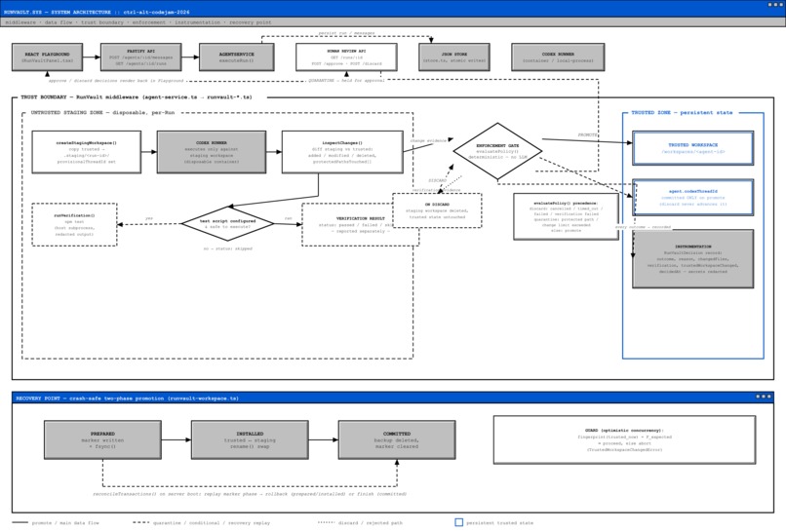This screenshot has width=786, height=532.
Task: Select 'trust boundary' in the menu strip
Action: click(x=102, y=22)
